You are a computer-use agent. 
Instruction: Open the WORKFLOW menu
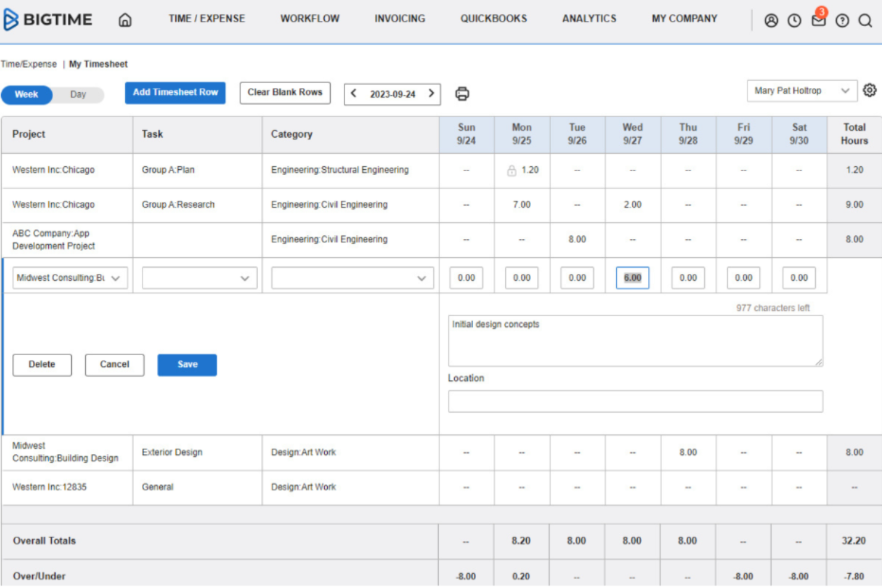click(x=310, y=19)
